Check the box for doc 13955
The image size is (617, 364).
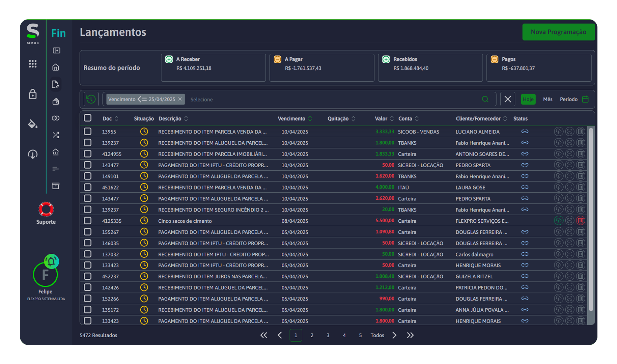pyautogui.click(x=88, y=131)
